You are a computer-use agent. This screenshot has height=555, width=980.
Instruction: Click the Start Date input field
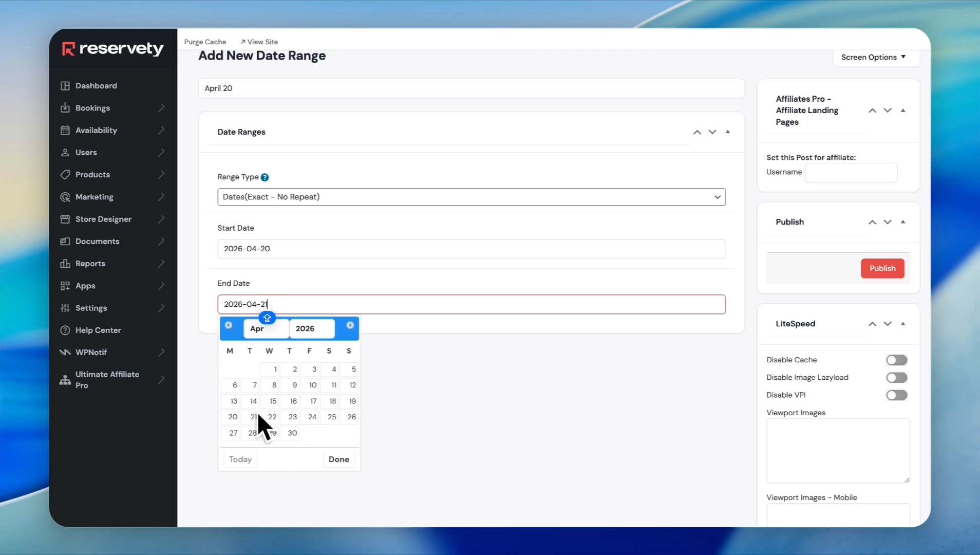point(471,249)
